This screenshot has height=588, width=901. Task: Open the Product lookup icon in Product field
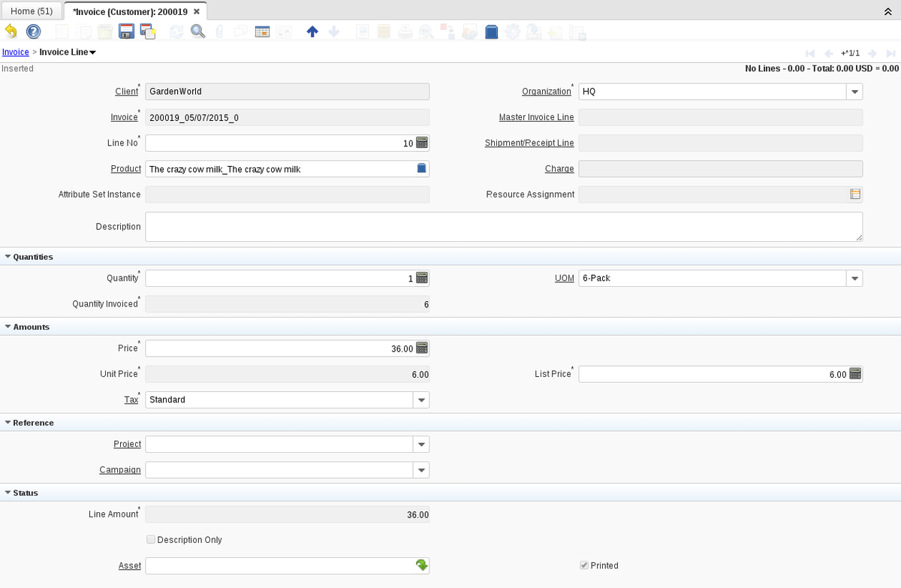coord(421,169)
